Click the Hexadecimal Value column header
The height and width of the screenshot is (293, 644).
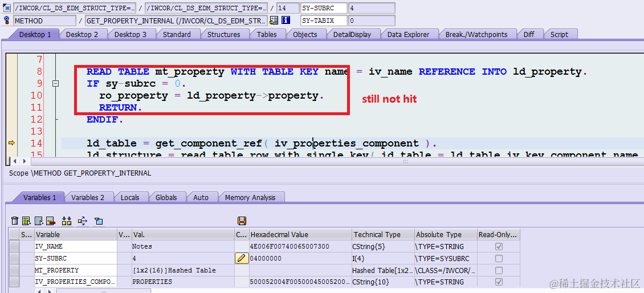point(300,235)
